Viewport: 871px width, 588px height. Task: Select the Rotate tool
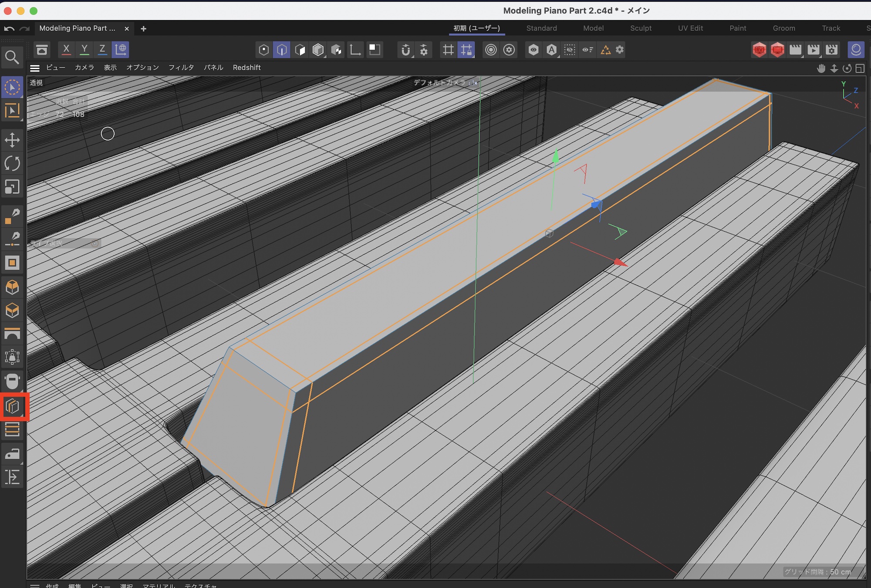[x=12, y=163]
